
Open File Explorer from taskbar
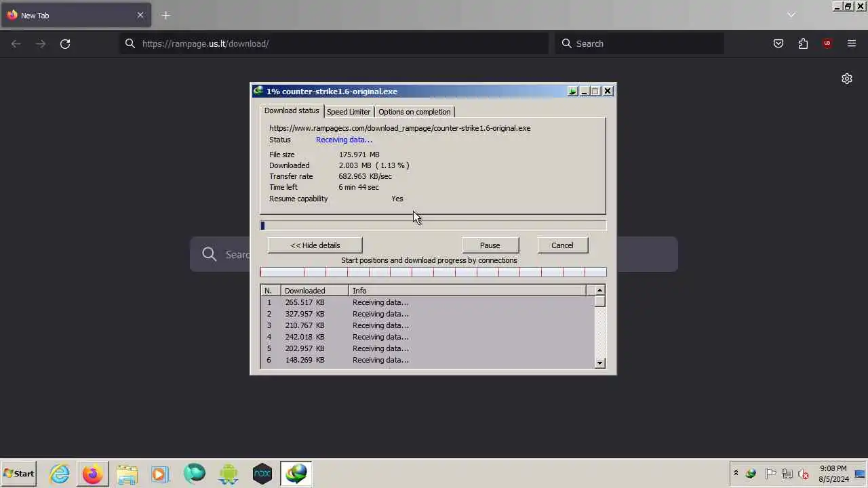(127, 473)
